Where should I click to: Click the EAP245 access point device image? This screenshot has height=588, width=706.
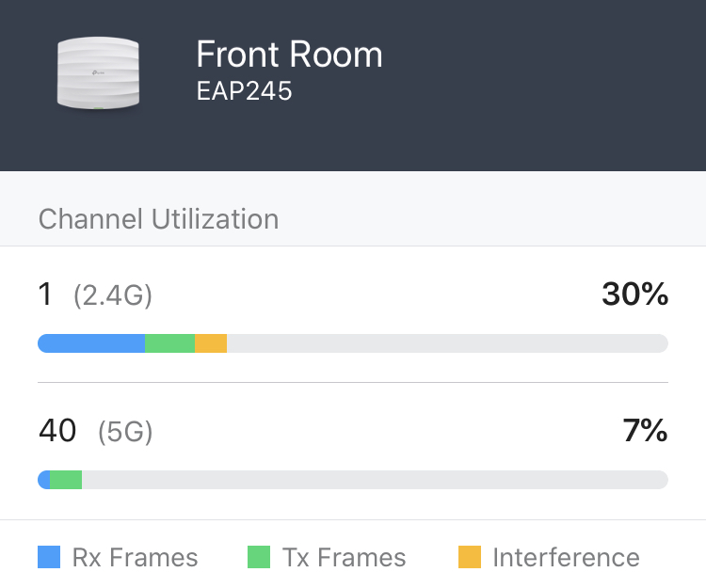point(99,73)
